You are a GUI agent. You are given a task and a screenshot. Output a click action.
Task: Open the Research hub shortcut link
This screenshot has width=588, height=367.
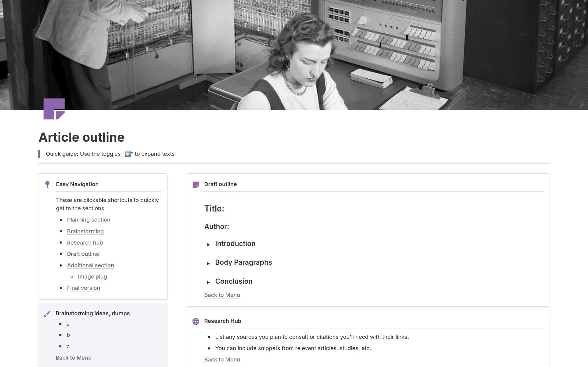[x=85, y=243]
